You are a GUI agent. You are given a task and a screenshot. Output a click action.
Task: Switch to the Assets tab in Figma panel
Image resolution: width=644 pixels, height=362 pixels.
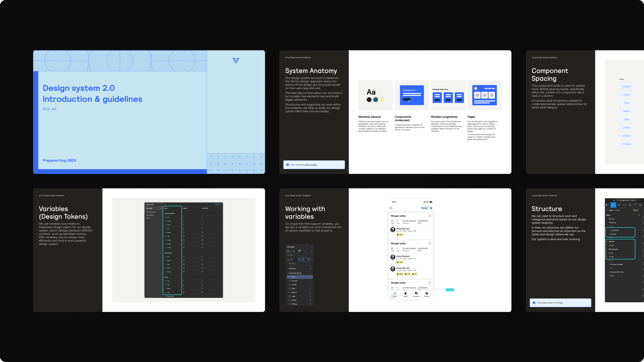[x=617, y=210]
